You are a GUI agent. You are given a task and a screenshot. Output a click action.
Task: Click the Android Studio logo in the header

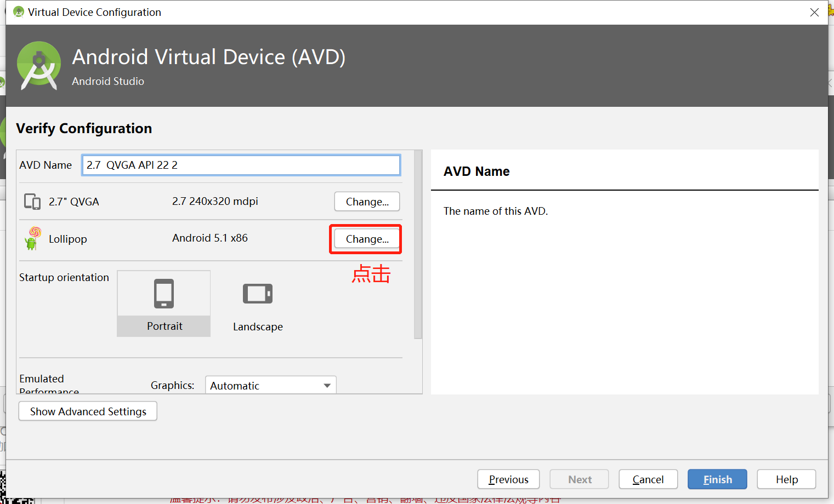coord(38,65)
